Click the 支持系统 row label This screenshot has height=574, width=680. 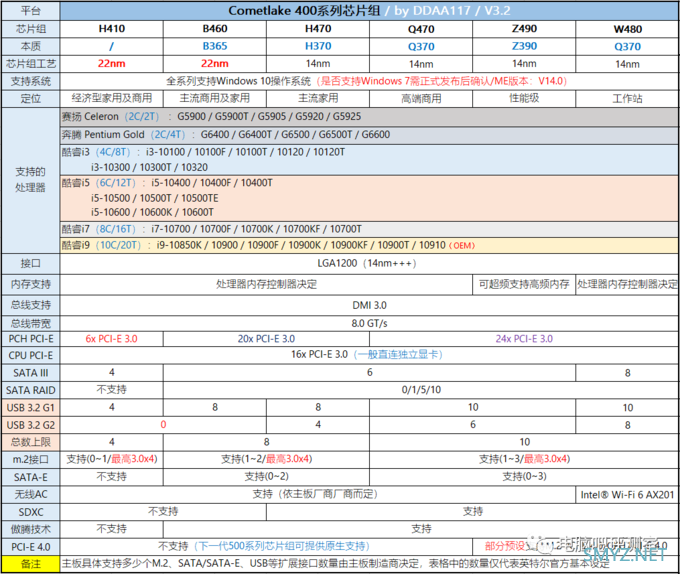pyautogui.click(x=30, y=81)
